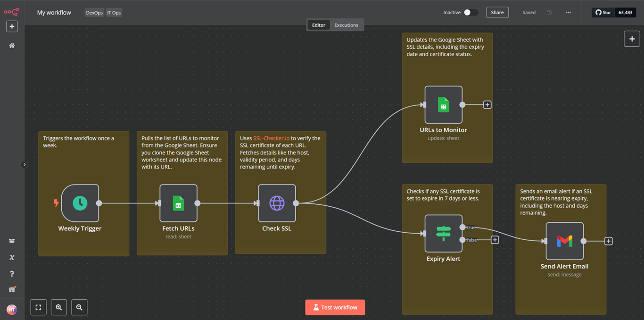Click the variables icon in the sidebar
Viewport: 644px width, 320px height.
[x=11, y=257]
